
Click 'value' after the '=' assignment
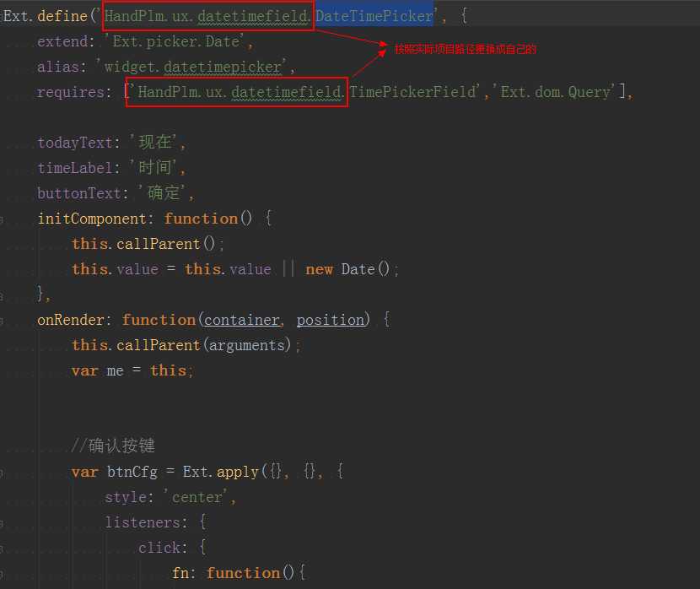coord(250,269)
